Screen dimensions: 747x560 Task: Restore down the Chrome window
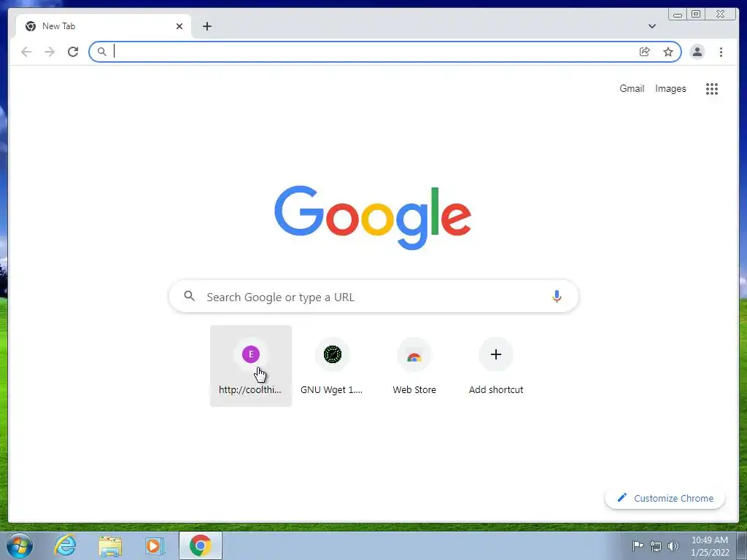695,14
